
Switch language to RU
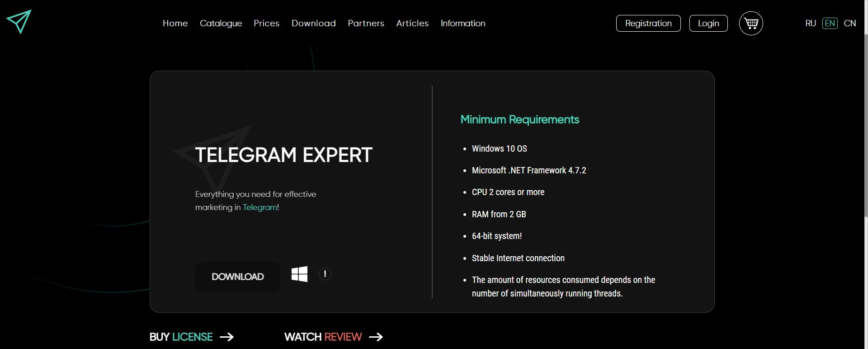pos(810,24)
